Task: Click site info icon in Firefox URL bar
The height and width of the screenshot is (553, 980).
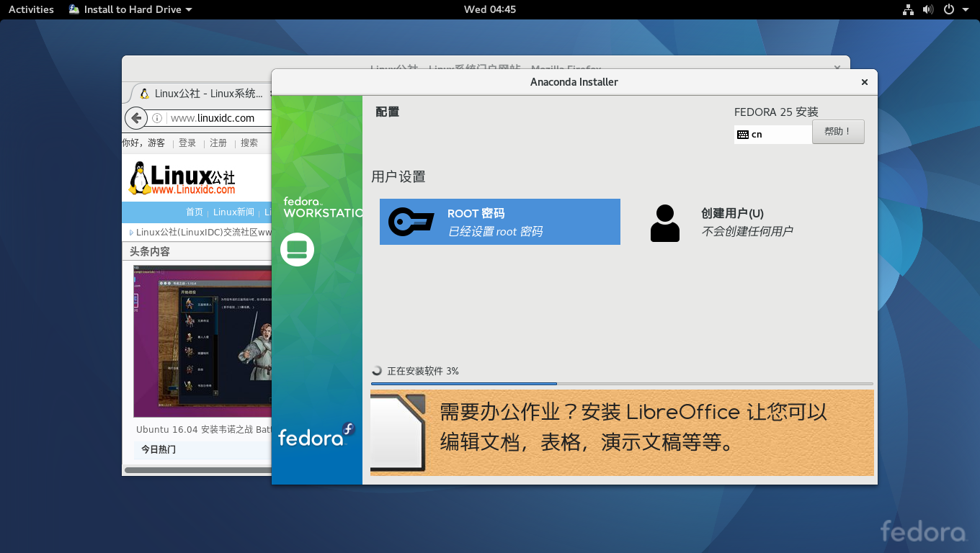Action: (157, 118)
